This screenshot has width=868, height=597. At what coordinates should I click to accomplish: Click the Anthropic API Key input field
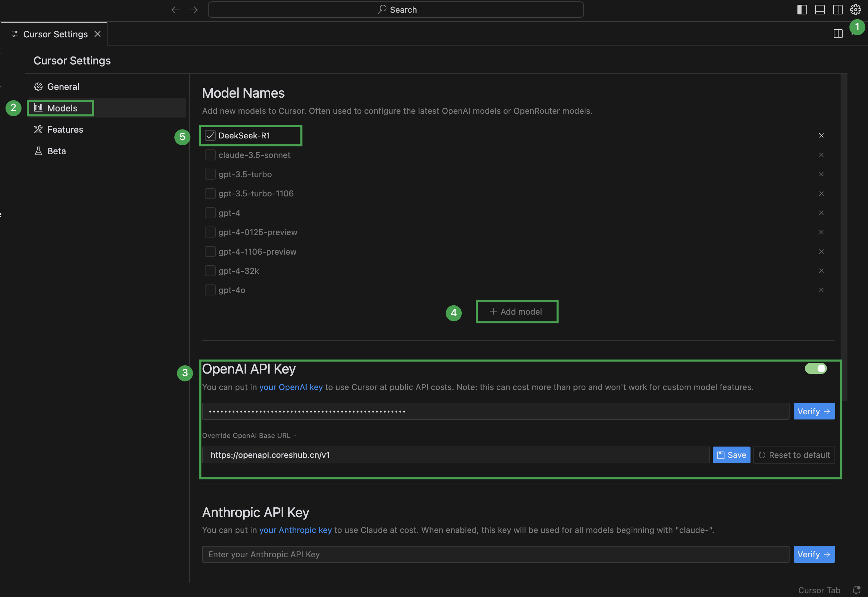[x=495, y=555]
